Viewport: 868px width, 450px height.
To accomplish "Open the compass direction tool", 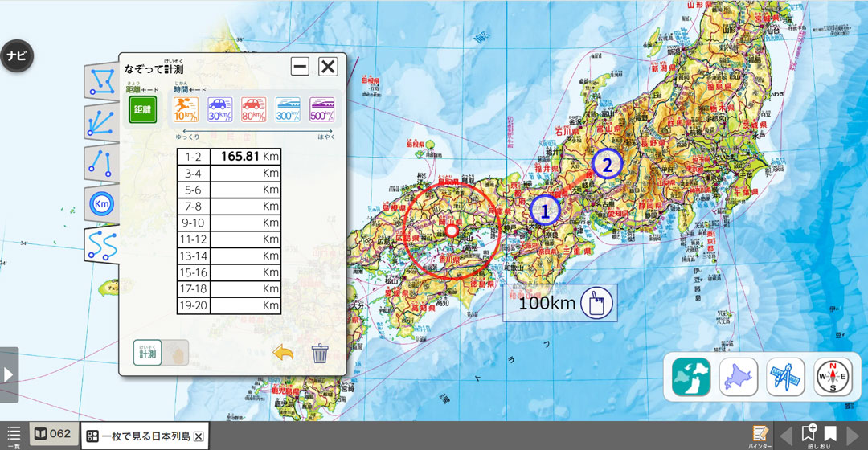I will 833,376.
